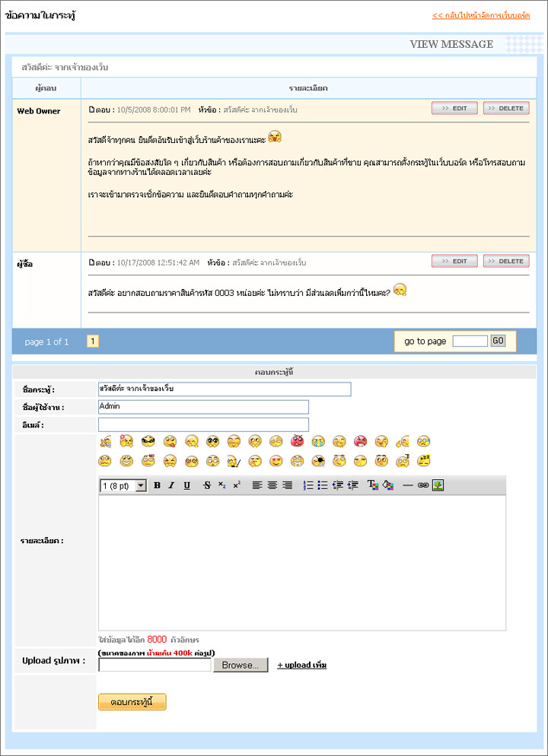The image size is (548, 756).
Task: Click DELETE on the Web Owner post
Action: coord(506,108)
